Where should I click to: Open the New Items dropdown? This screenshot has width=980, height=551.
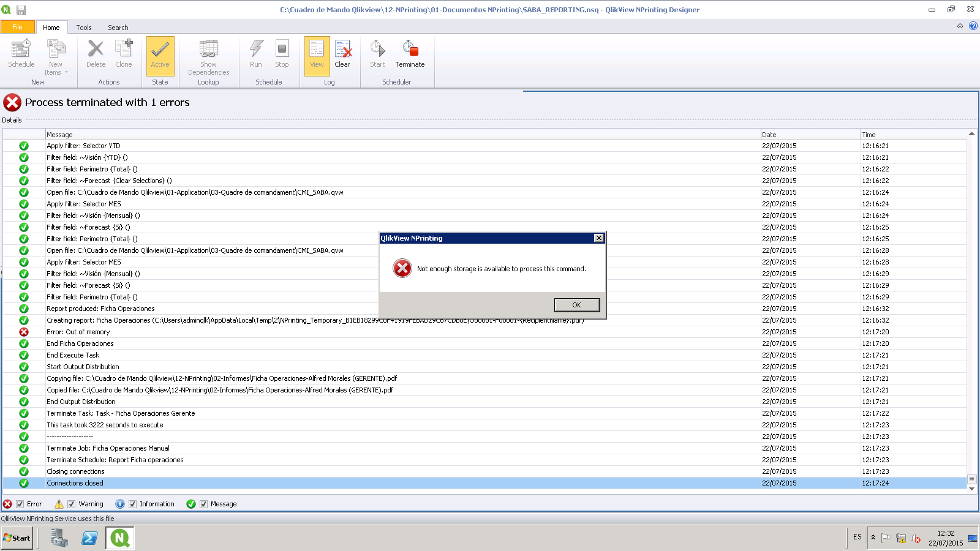point(56,57)
